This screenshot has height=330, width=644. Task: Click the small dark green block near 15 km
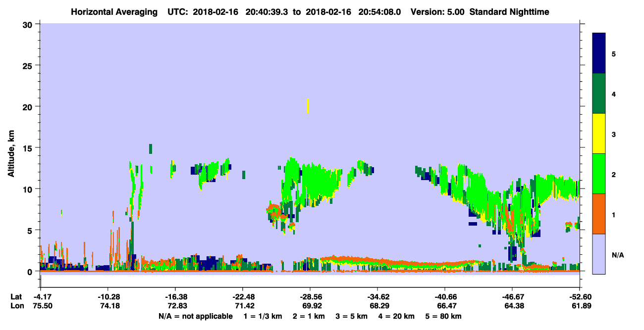coord(151,148)
